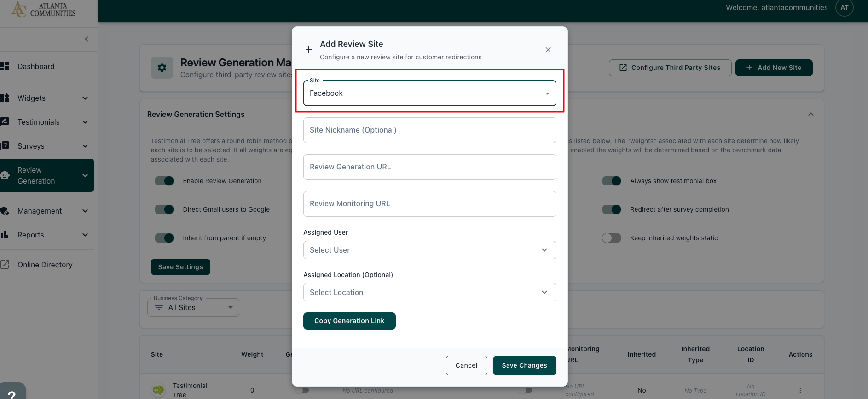Select the Review Generation robot icon
868x399 pixels.
pyautogui.click(x=5, y=175)
